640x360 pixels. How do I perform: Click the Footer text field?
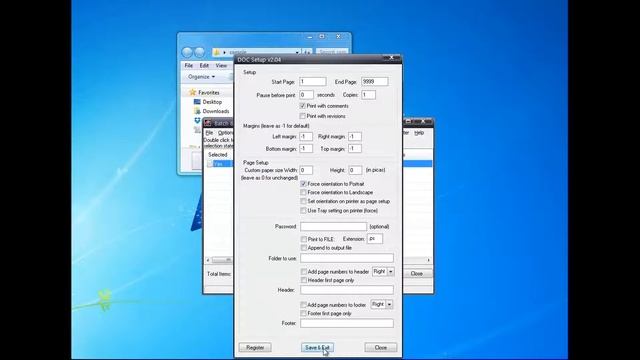(347, 323)
